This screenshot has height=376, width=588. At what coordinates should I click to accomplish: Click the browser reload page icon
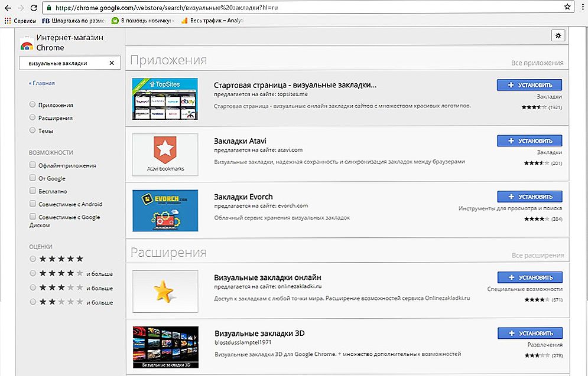[x=32, y=8]
